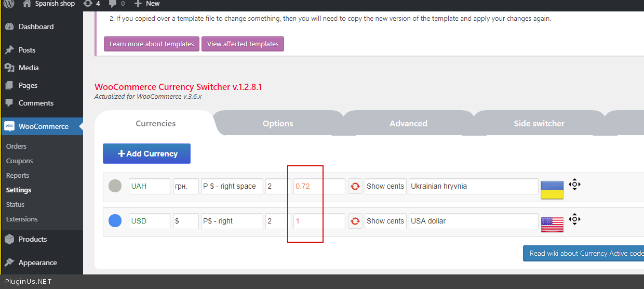The height and width of the screenshot is (289, 644).
Task: Visit the Spanish shop site home
Action: click(49, 4)
